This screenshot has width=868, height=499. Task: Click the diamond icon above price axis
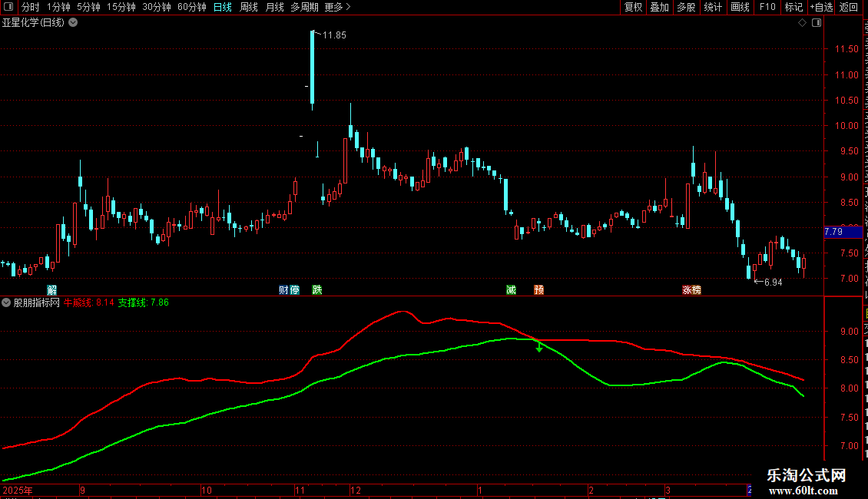coord(802,23)
